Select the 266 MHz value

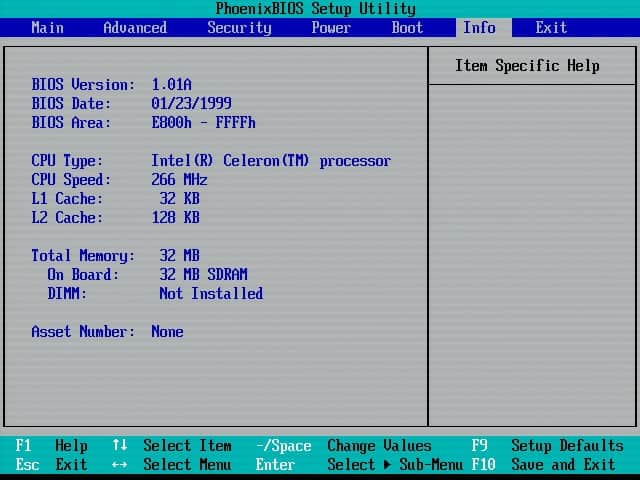179,180
